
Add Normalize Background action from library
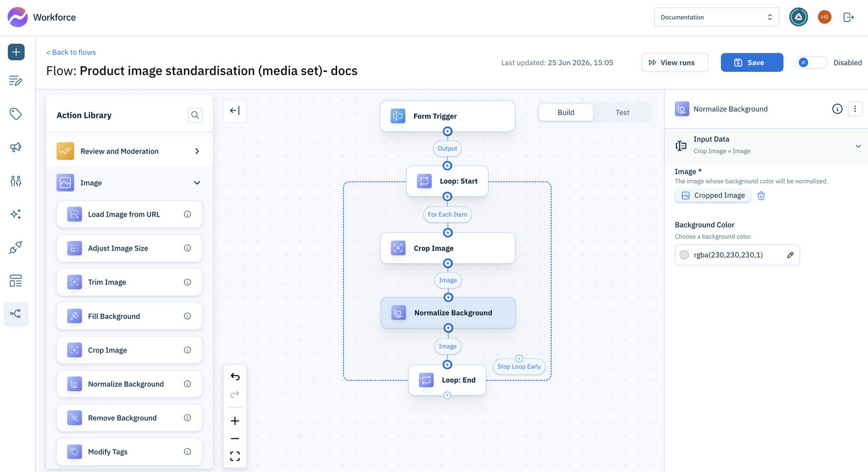tap(129, 384)
